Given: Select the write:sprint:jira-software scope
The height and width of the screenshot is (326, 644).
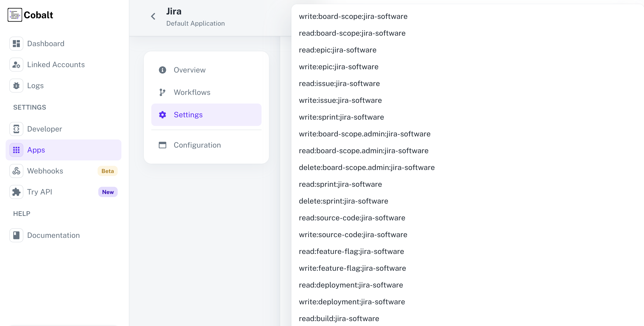Looking at the screenshot, I should pyautogui.click(x=341, y=117).
